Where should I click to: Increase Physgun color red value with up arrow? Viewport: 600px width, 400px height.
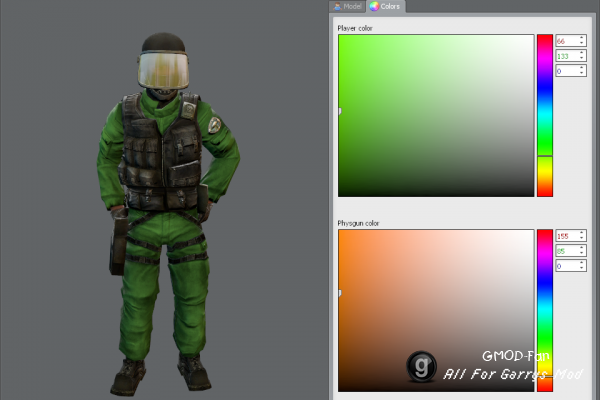582,233
